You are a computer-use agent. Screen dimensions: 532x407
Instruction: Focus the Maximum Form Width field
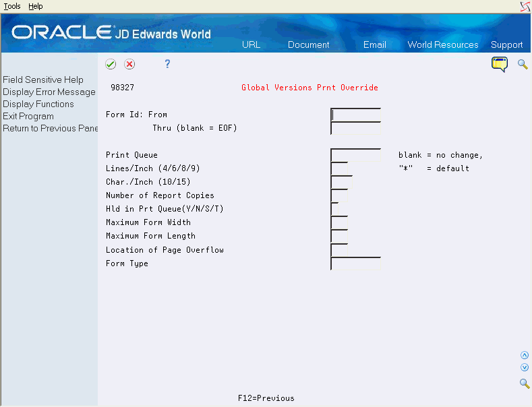pyautogui.click(x=339, y=222)
